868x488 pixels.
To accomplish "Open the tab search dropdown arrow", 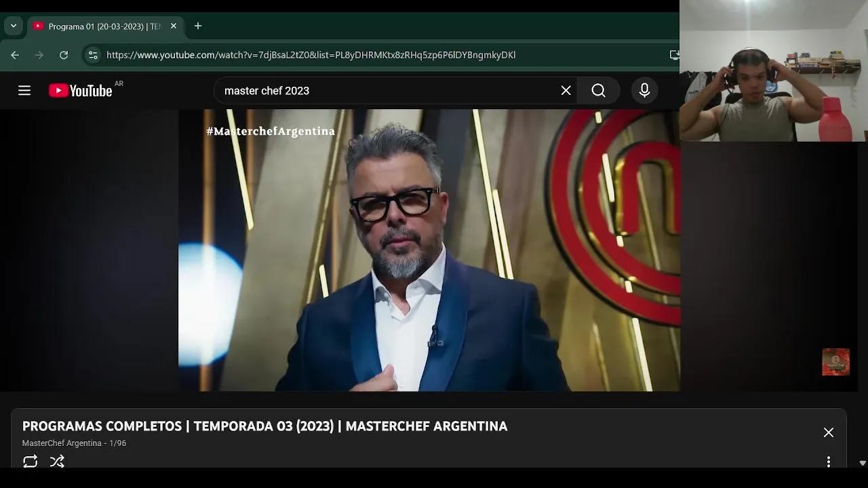I will 14,26.
